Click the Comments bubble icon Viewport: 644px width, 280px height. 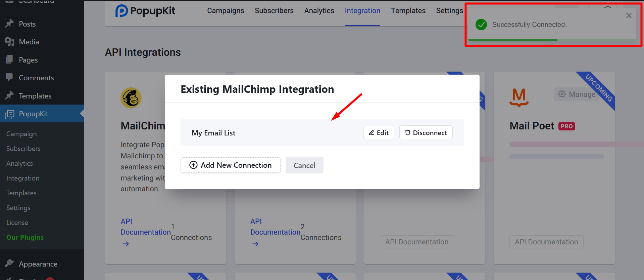point(9,78)
